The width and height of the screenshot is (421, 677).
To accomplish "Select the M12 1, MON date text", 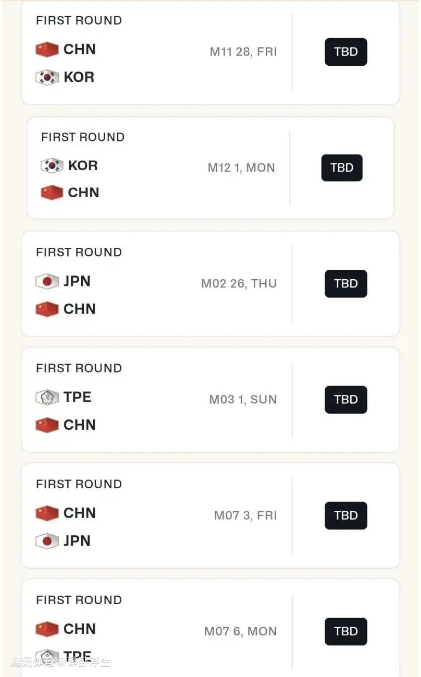I will coord(241,168).
